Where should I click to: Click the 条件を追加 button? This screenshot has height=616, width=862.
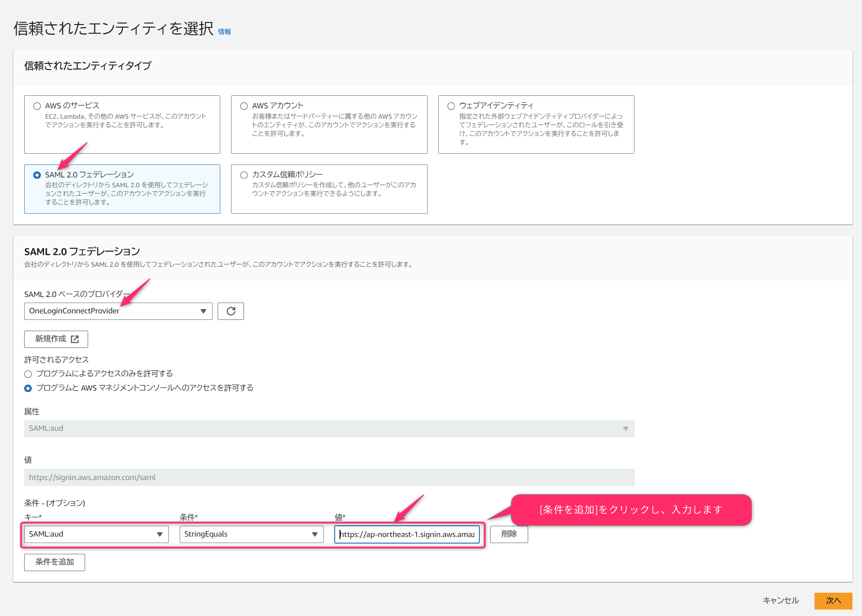click(54, 562)
